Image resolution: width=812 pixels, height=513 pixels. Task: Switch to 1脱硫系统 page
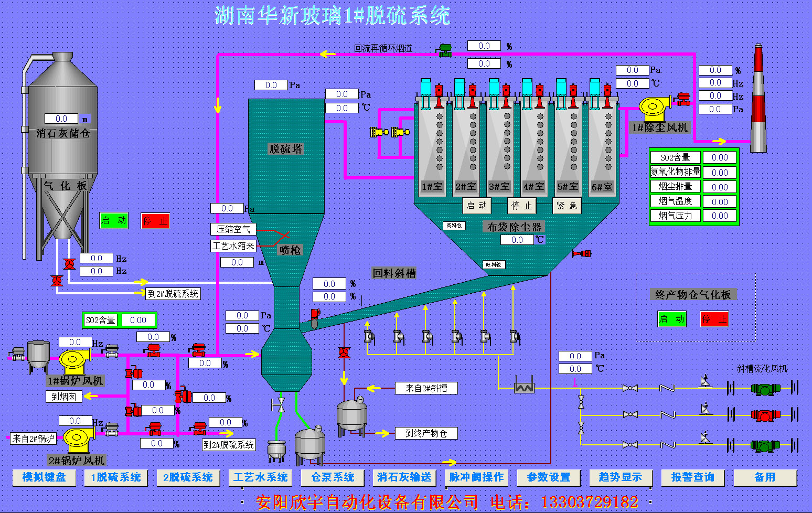coord(116,477)
